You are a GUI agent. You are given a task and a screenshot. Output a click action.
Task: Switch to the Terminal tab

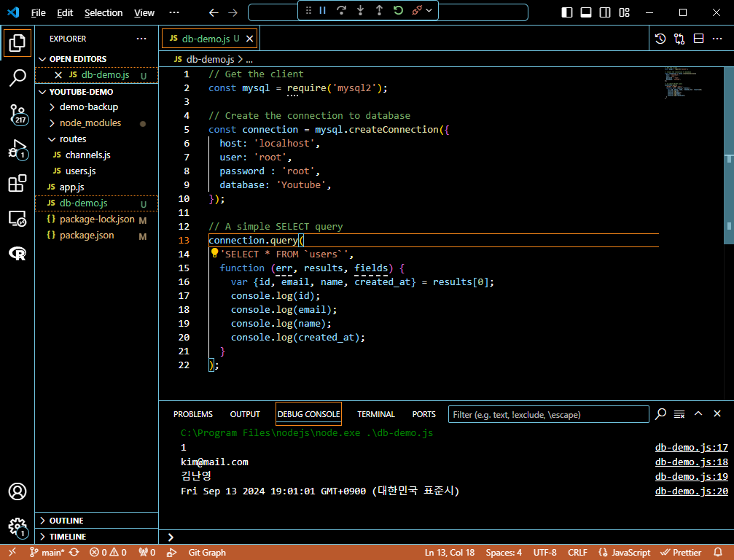pos(376,414)
